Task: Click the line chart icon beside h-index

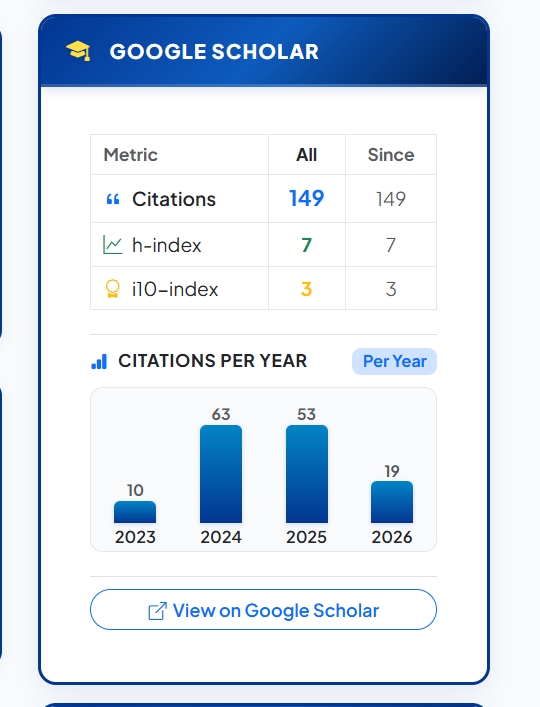Action: (x=113, y=245)
